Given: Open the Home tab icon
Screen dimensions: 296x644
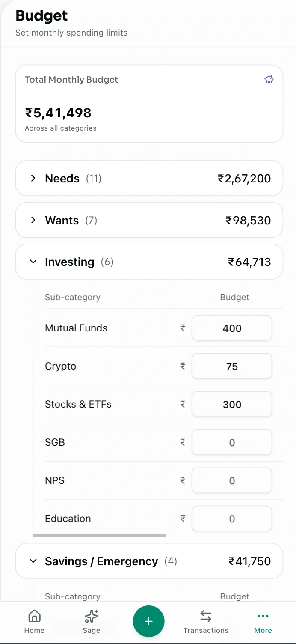Looking at the screenshot, I should pyautogui.click(x=34, y=617).
